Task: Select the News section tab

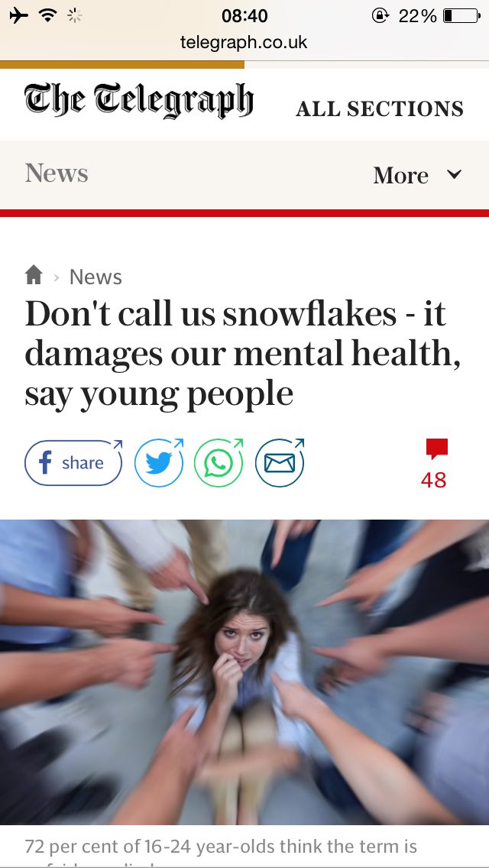Action: point(57,173)
